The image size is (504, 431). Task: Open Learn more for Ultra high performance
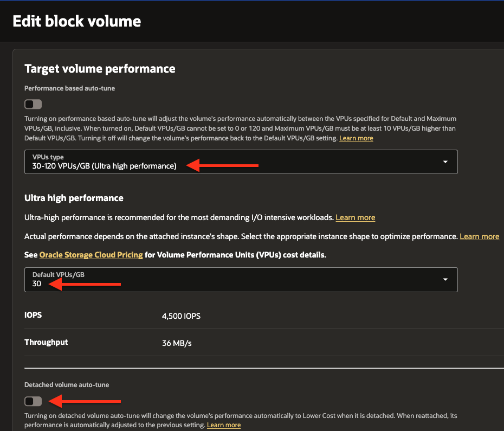(x=355, y=217)
